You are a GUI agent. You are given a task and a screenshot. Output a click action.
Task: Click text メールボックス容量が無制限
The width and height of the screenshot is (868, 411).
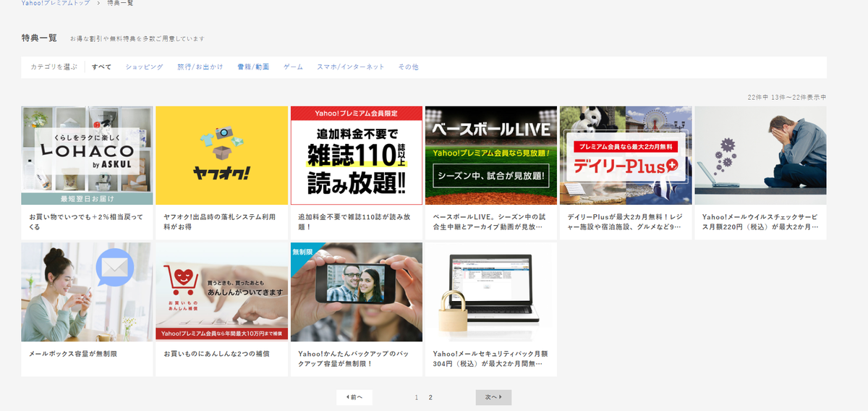[73, 354]
